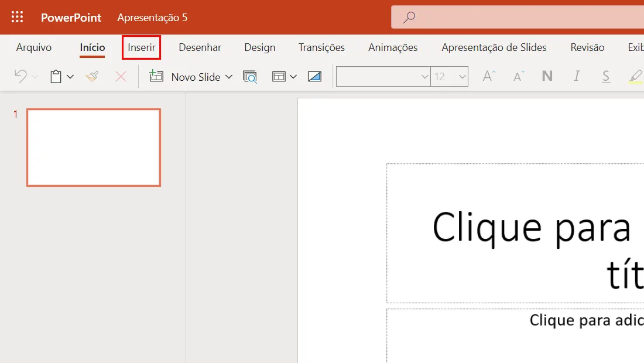Click the Reset slide icon
The image size is (644, 363).
(314, 76)
